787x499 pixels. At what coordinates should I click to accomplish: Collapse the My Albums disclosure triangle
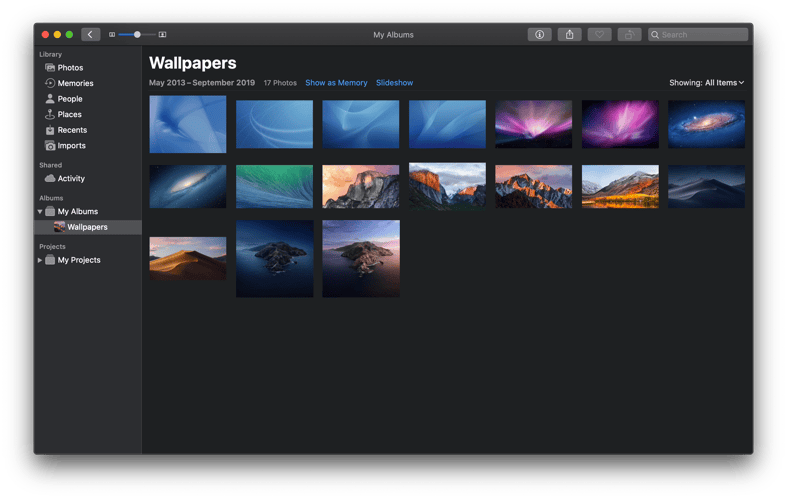pyautogui.click(x=40, y=212)
